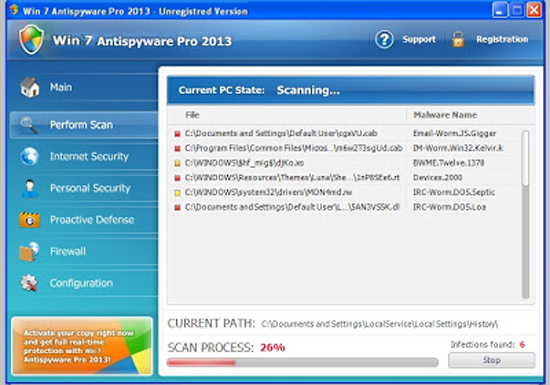Click the 26% scan process value
The image size is (550, 385).
[273, 347]
